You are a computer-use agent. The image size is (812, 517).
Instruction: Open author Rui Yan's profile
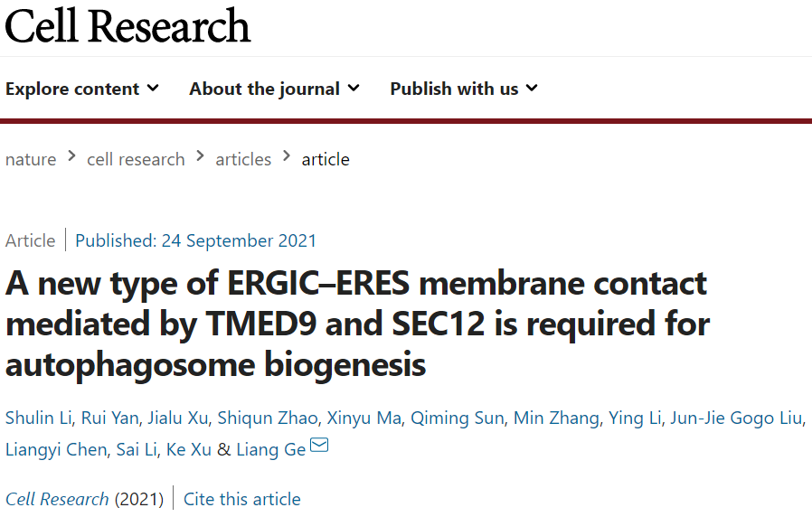pos(109,418)
